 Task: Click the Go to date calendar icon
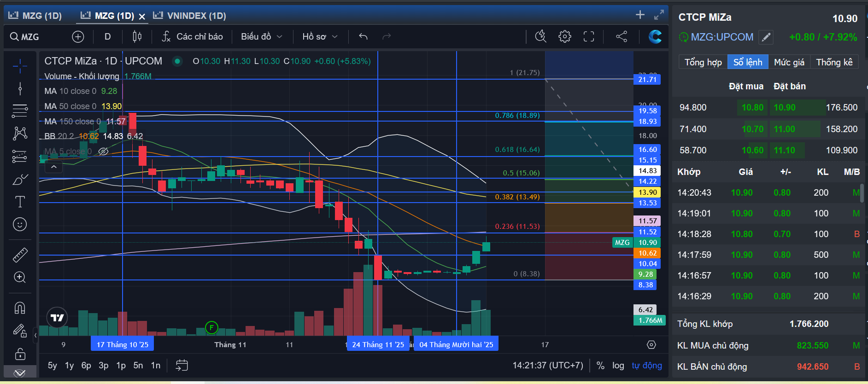pos(182,365)
